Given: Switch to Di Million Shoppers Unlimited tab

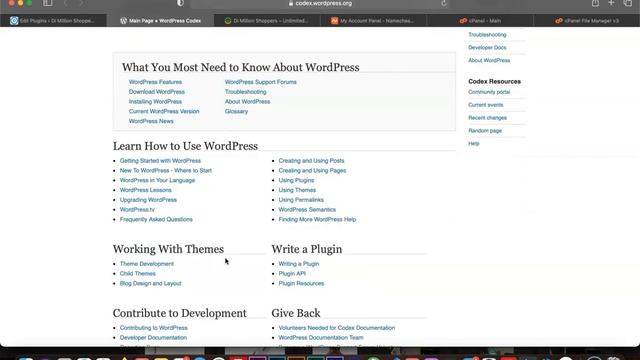Looking at the screenshot, I should (x=267, y=20).
